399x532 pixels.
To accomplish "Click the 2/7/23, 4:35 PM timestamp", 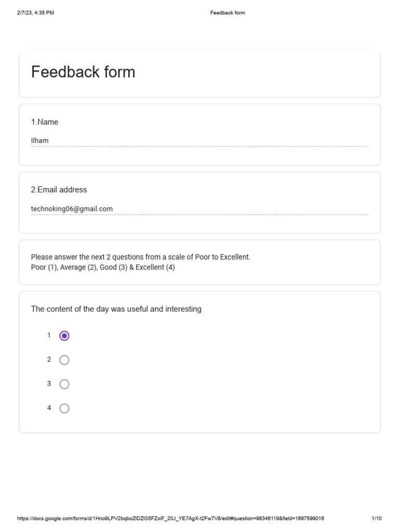I will click(x=35, y=13).
